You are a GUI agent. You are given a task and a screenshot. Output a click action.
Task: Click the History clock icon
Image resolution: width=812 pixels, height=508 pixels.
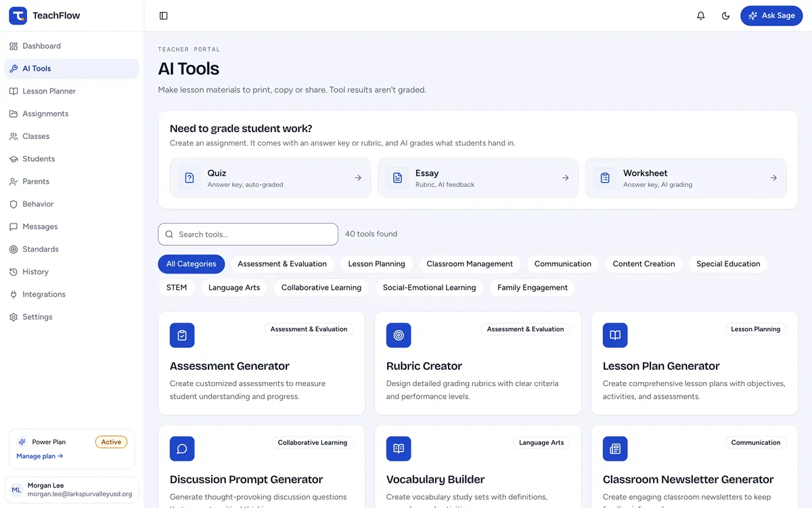point(14,272)
